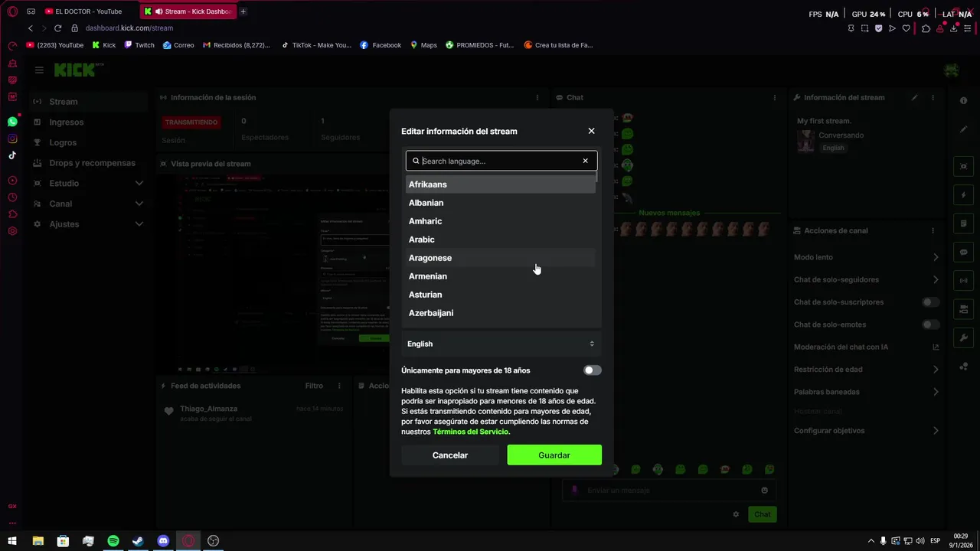Open Información de la sesión options menu

(x=537, y=98)
